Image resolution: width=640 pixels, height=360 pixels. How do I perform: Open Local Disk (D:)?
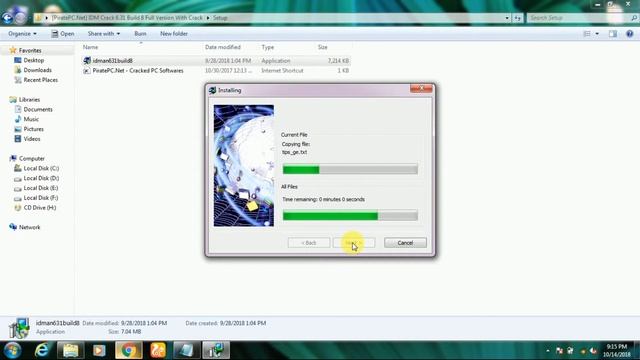point(41,178)
